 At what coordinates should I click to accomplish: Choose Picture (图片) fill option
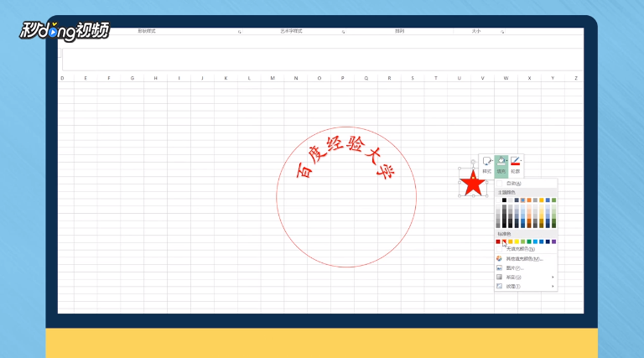click(x=526, y=268)
